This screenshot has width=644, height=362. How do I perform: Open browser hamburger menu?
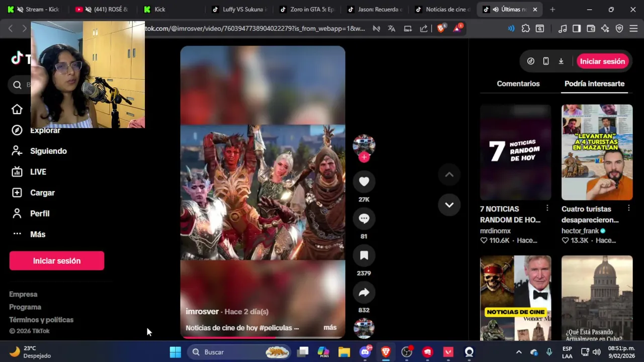click(x=633, y=29)
